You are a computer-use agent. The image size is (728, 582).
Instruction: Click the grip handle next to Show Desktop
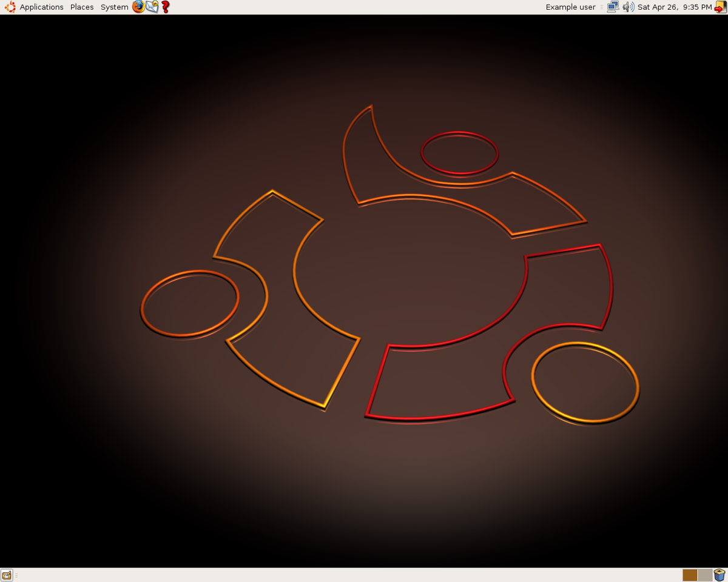(16, 575)
